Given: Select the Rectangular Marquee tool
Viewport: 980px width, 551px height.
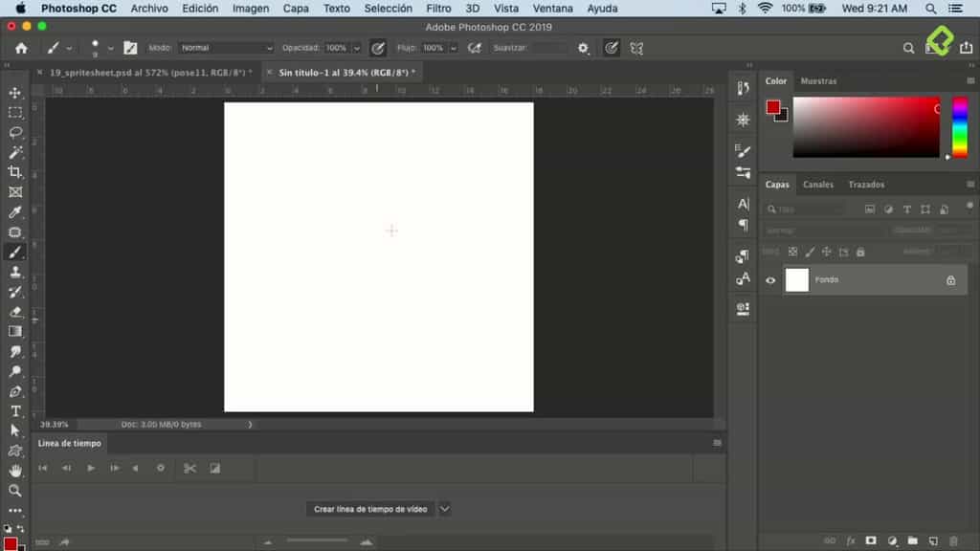Looking at the screenshot, I should point(15,113).
